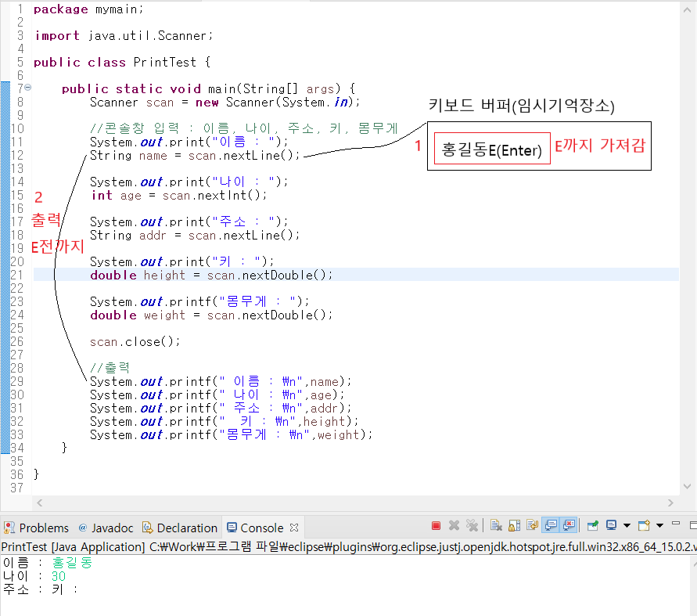Pin the current console

(x=592, y=526)
